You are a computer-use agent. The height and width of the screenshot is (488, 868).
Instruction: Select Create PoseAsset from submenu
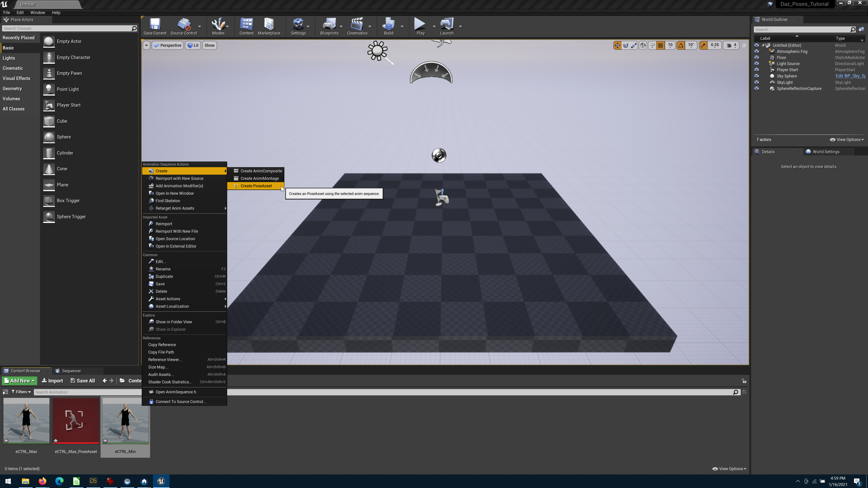click(x=256, y=186)
